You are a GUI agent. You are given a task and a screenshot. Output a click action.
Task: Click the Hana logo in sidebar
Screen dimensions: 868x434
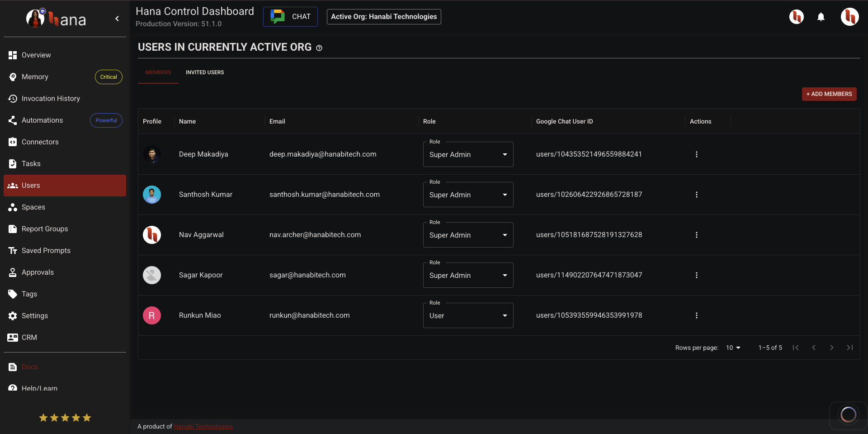(56, 19)
